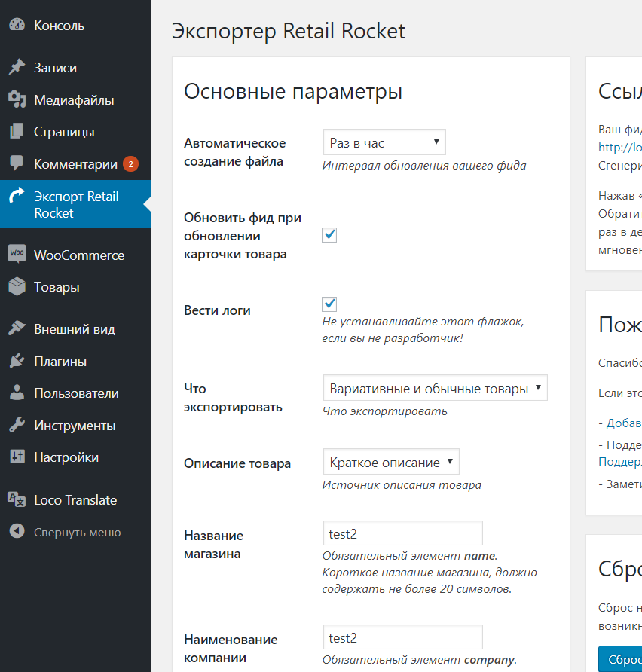Image resolution: width=642 pixels, height=672 pixels.
Task: Click the Вести логи label
Action: tap(217, 310)
